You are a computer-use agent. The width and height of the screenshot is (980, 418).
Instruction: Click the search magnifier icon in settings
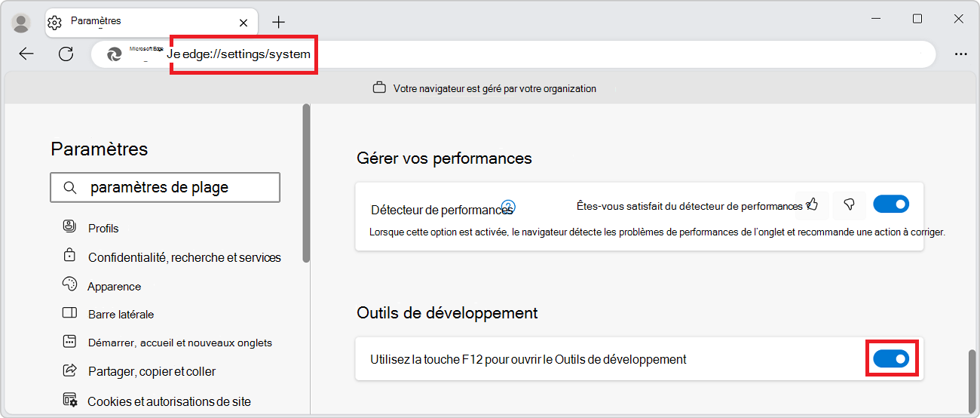coord(70,188)
